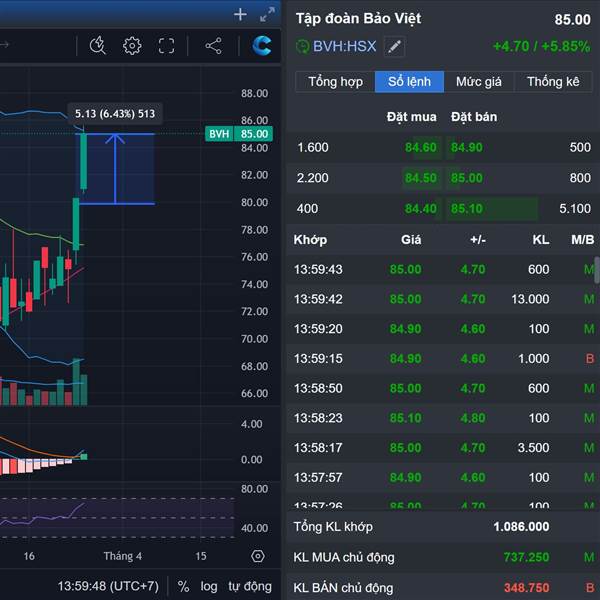Click the BVH 85.00 price label on chart

[x=239, y=134]
